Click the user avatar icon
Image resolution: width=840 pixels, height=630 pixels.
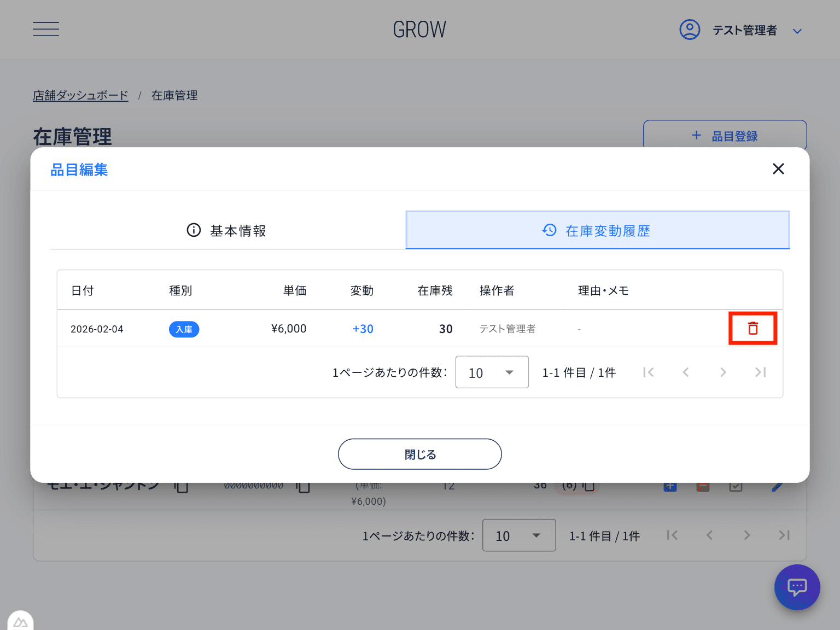click(690, 30)
